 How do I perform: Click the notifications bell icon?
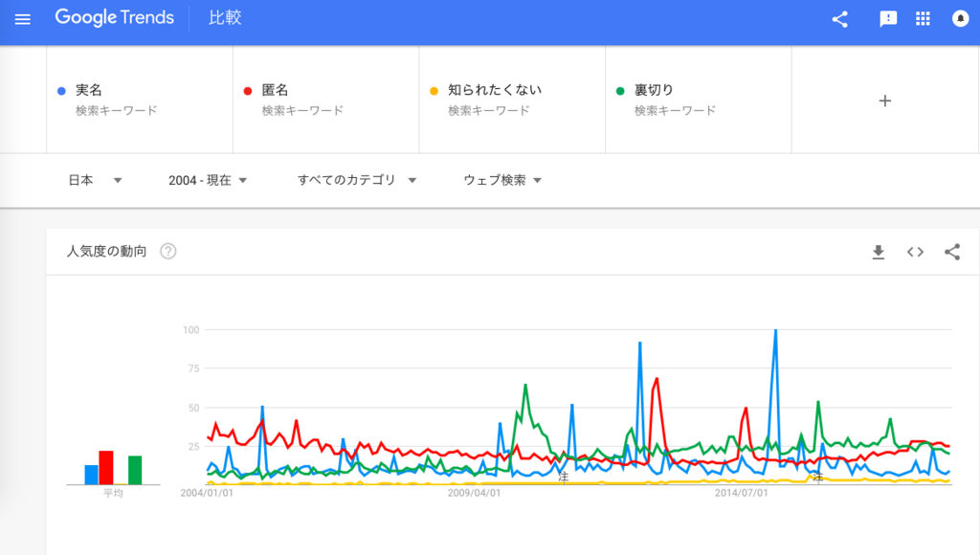tap(960, 17)
